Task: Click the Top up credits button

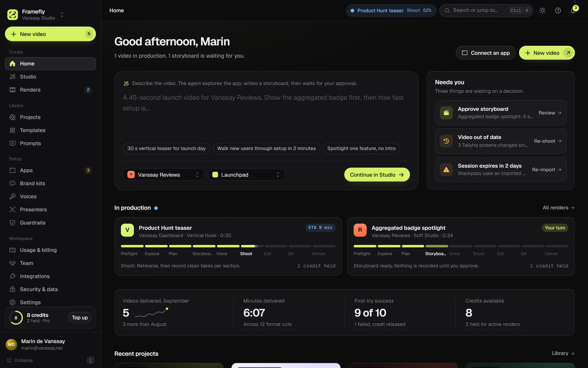Action: click(x=80, y=317)
